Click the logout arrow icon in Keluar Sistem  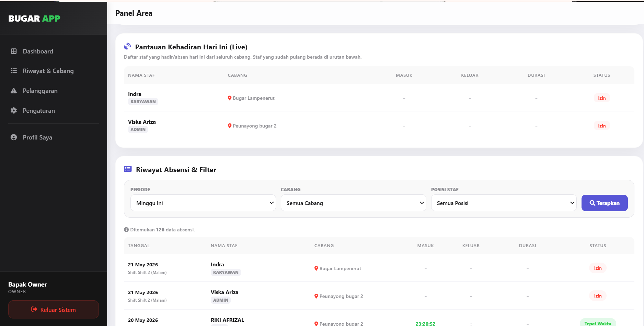coord(34,309)
